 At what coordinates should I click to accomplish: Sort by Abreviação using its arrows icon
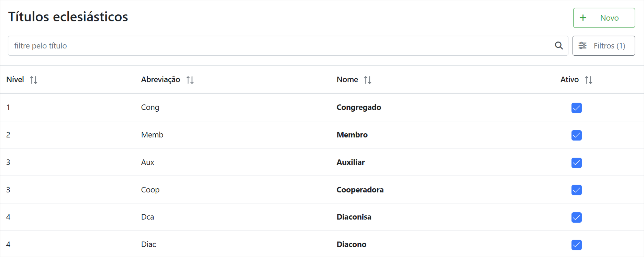pyautogui.click(x=190, y=80)
